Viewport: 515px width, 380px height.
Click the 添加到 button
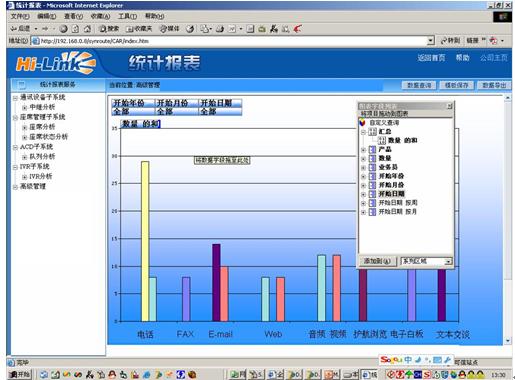coord(377,261)
